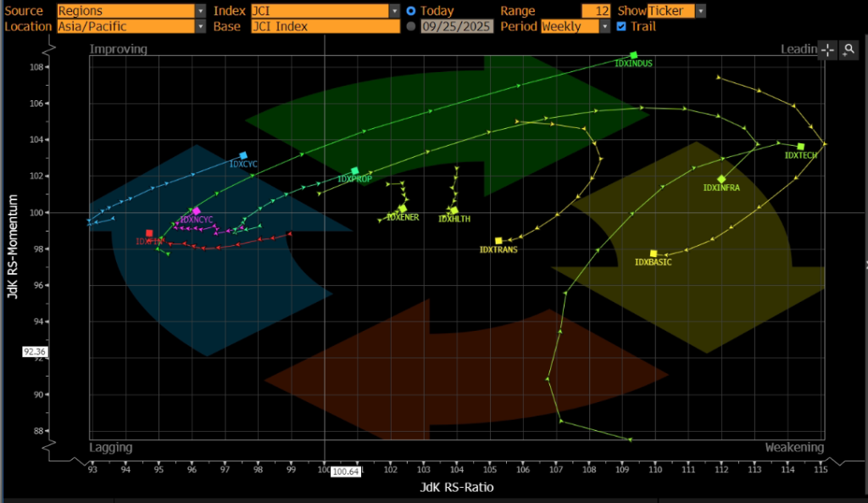Select the IDXTRANS data point marker

(x=498, y=241)
